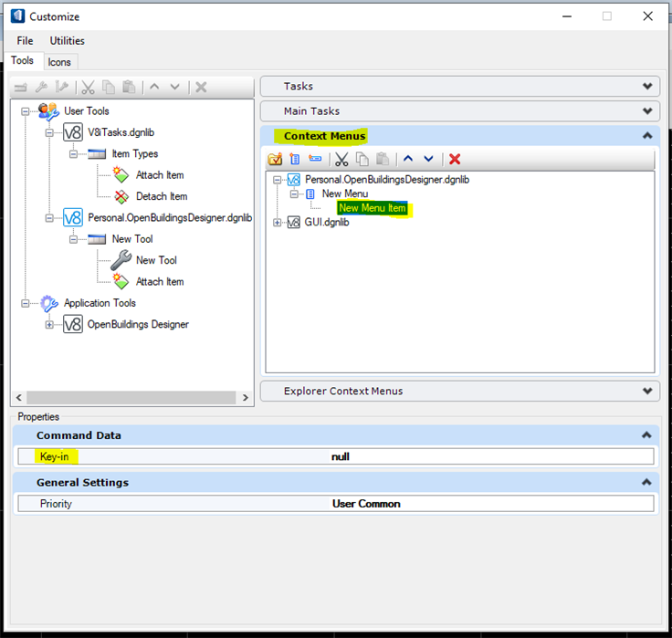Click the Detach Item red cross icon
This screenshot has width=672, height=638.
(121, 196)
